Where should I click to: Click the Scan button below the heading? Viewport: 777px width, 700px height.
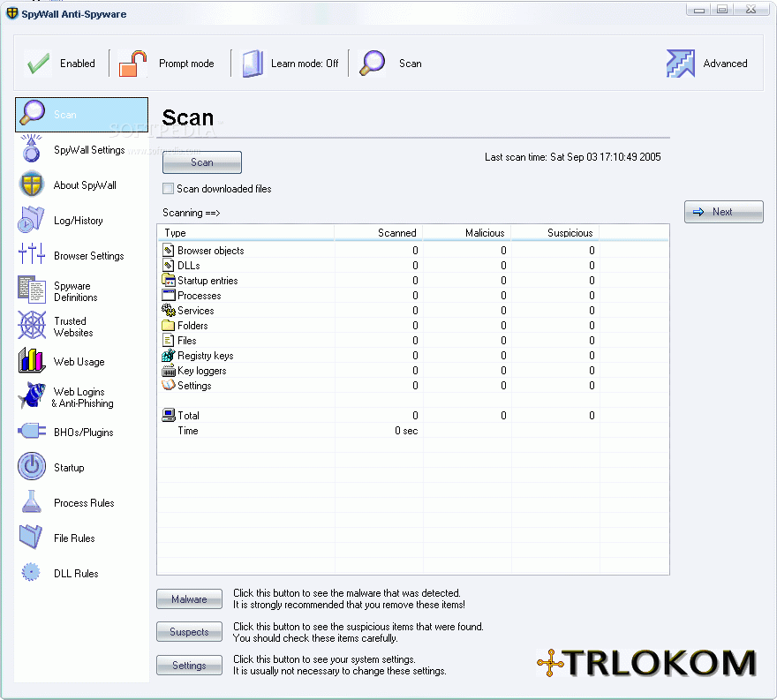click(202, 162)
